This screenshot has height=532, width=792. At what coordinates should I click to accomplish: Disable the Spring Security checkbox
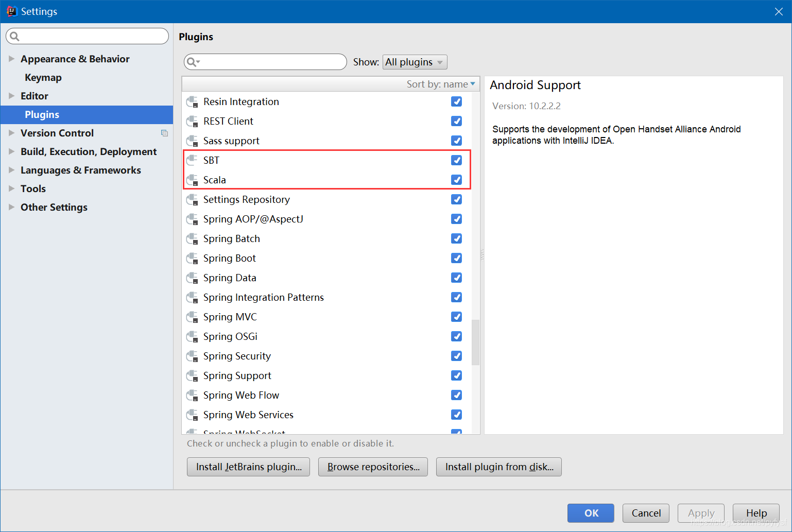pos(456,356)
